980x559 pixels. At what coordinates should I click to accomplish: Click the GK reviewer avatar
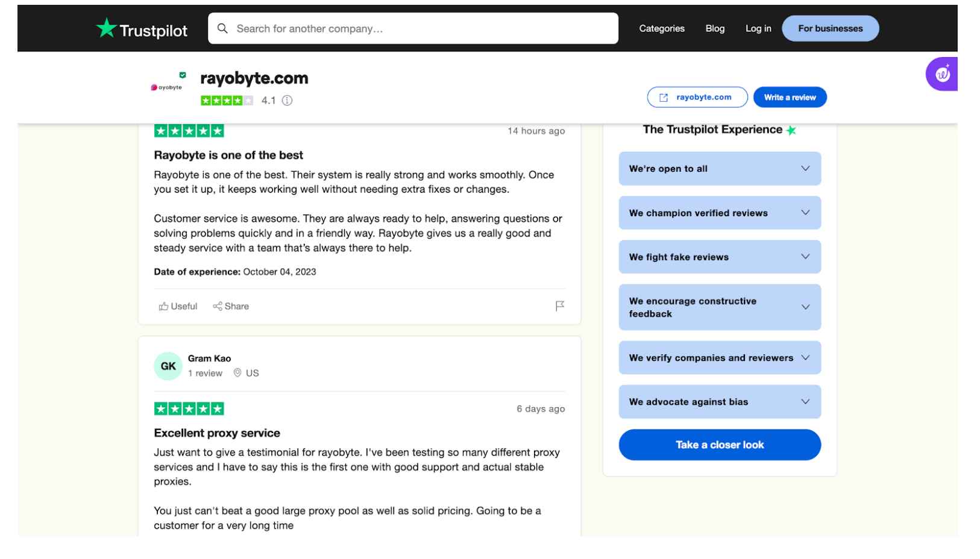click(x=168, y=366)
